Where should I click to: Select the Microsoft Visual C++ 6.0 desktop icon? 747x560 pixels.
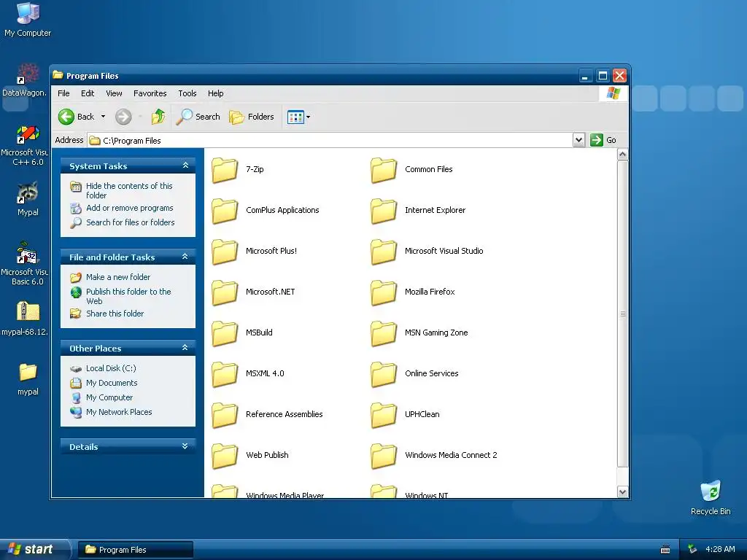28,134
